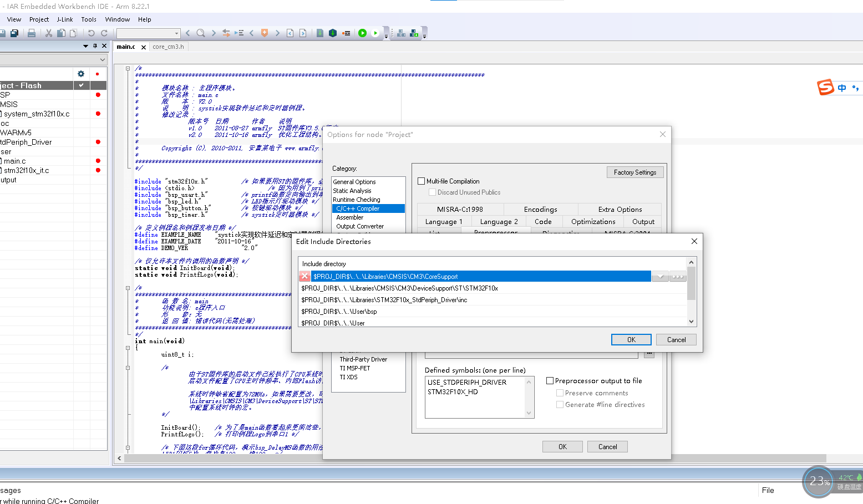Enable Generate #line directives
This screenshot has height=504, width=863.
[560, 404]
